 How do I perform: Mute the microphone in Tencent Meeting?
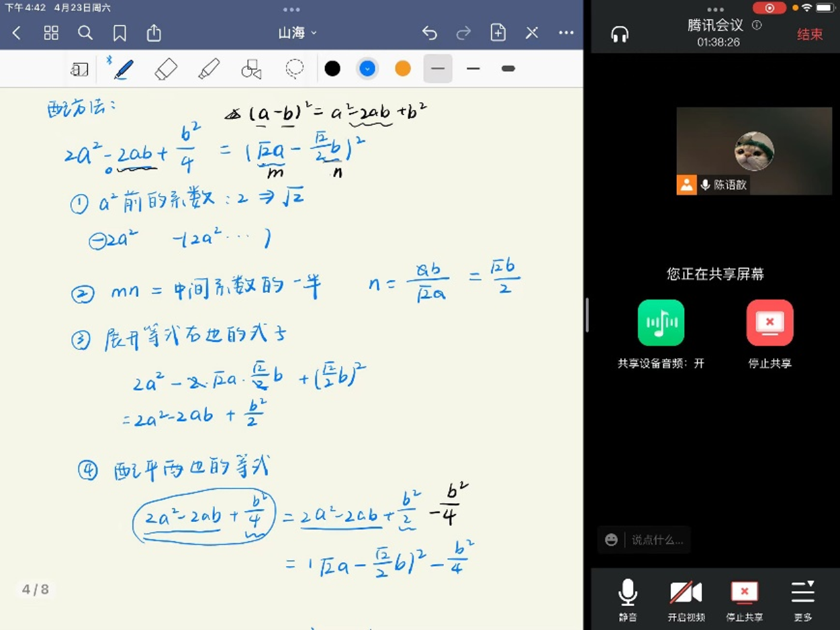click(628, 598)
